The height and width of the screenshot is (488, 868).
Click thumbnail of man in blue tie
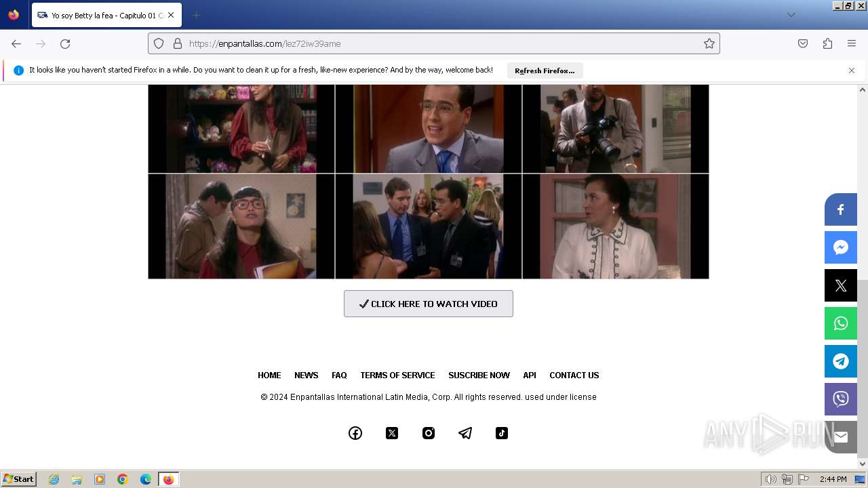(429, 129)
